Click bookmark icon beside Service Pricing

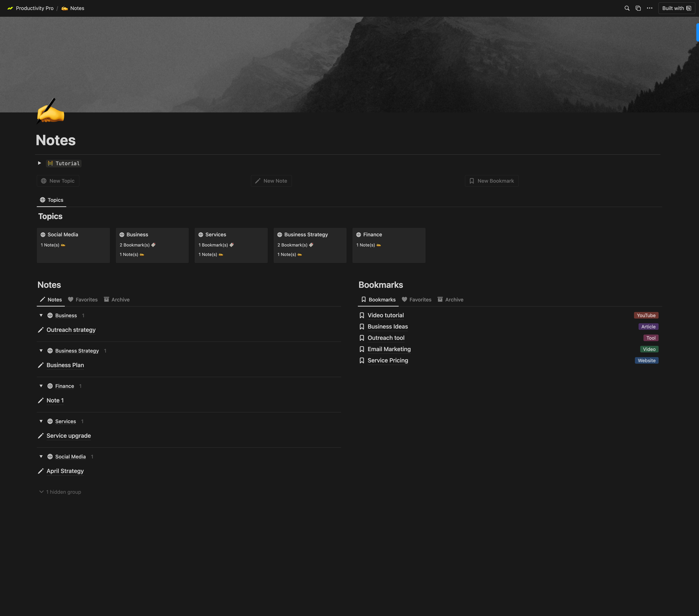362,360
